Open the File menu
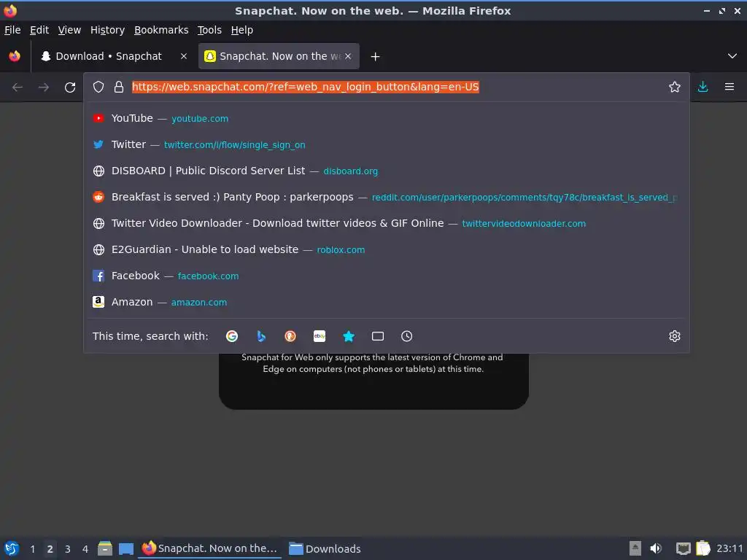747x560 pixels. coord(12,30)
